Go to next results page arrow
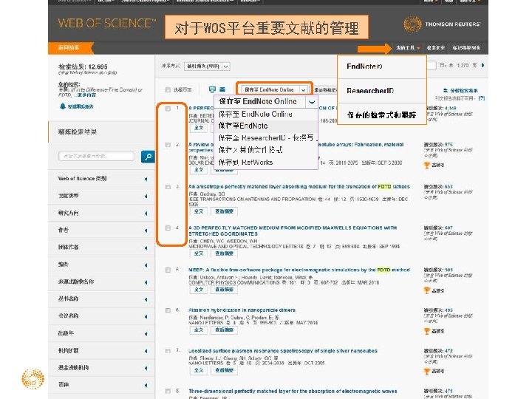 pyautogui.click(x=482, y=65)
